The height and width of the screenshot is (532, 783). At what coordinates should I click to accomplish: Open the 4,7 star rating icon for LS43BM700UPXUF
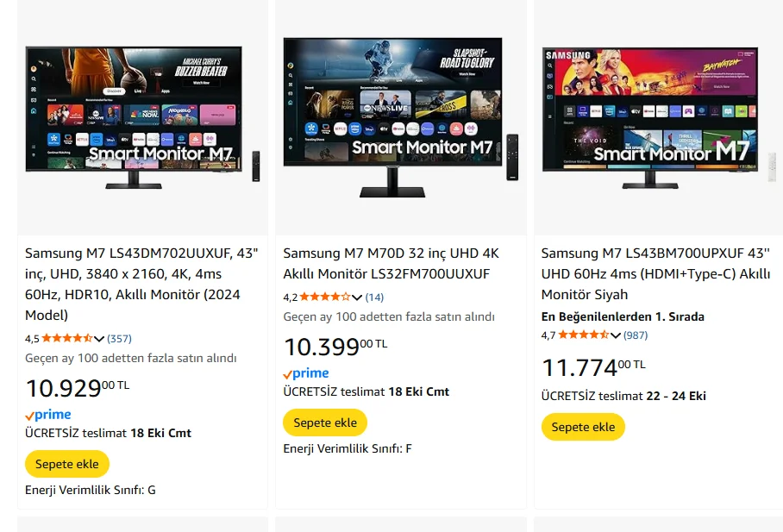(x=583, y=335)
